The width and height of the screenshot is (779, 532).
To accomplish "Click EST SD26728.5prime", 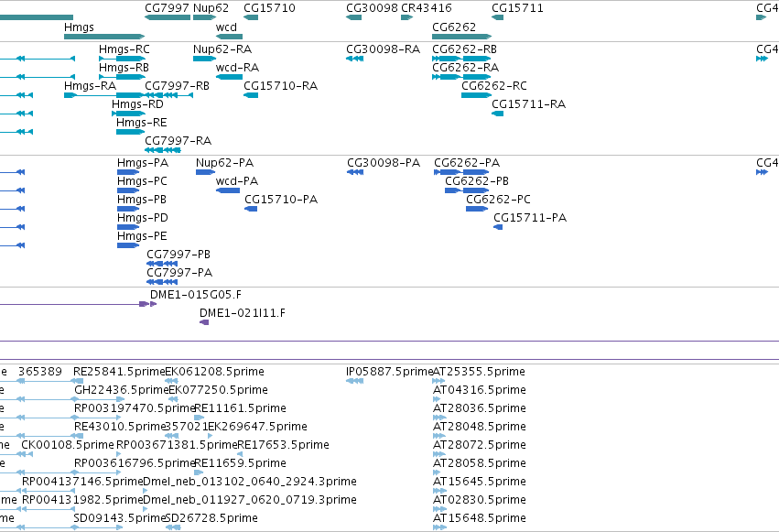I will (x=211, y=518).
